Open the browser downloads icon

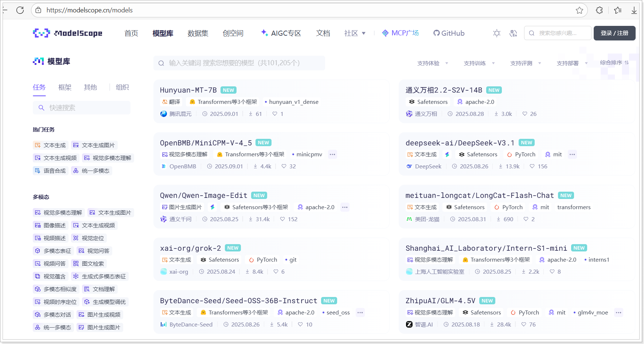tap(634, 10)
